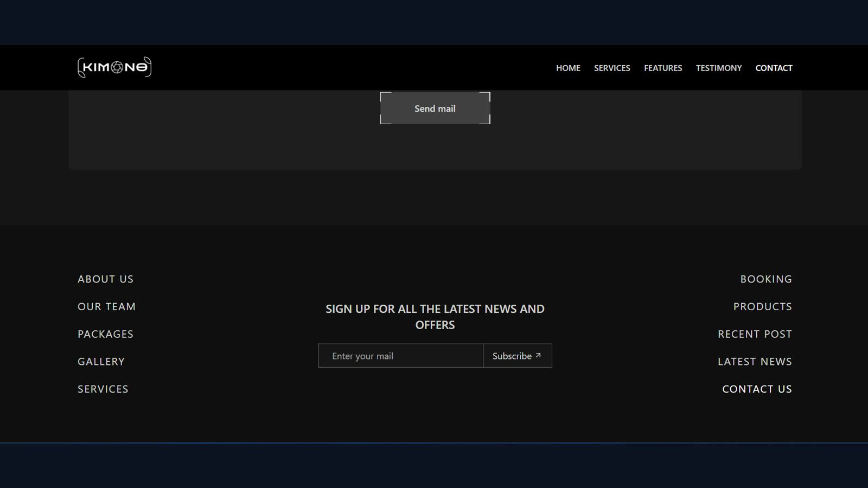The width and height of the screenshot is (868, 488).
Task: Open the About Us footer link
Action: point(105,279)
